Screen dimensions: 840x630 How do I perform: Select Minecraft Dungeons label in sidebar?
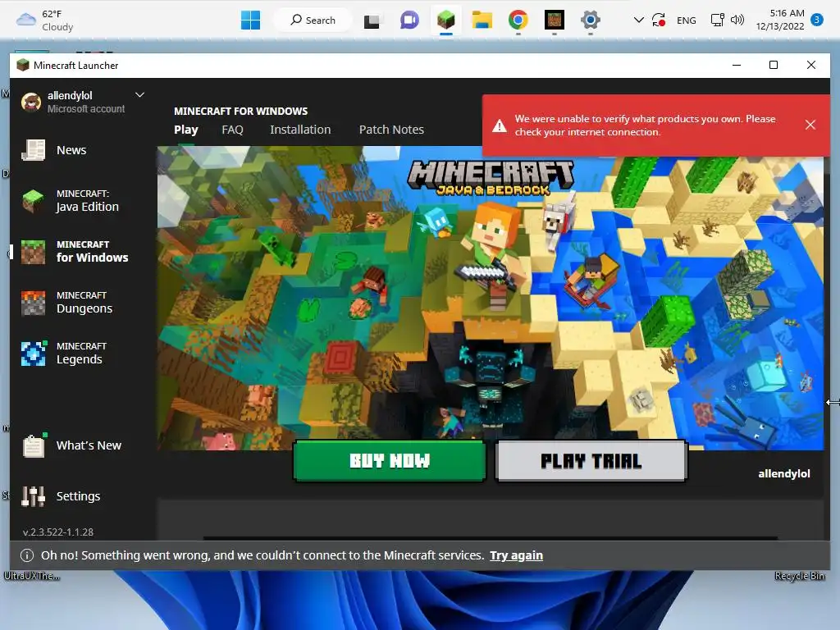(84, 302)
